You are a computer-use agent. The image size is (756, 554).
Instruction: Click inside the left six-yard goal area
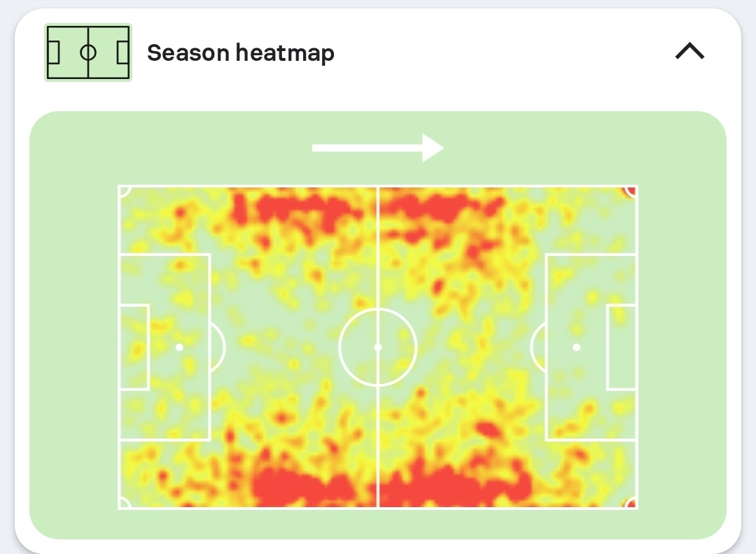(x=134, y=347)
